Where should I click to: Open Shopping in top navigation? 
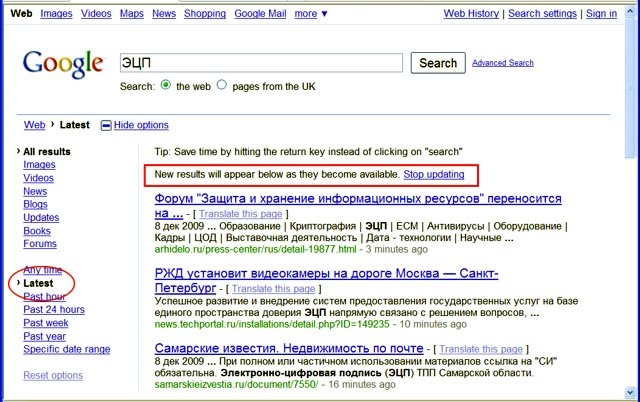[x=205, y=14]
